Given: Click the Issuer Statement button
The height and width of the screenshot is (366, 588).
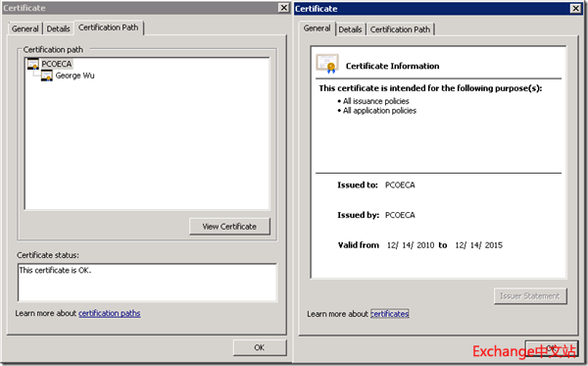Looking at the screenshot, I should (x=530, y=296).
